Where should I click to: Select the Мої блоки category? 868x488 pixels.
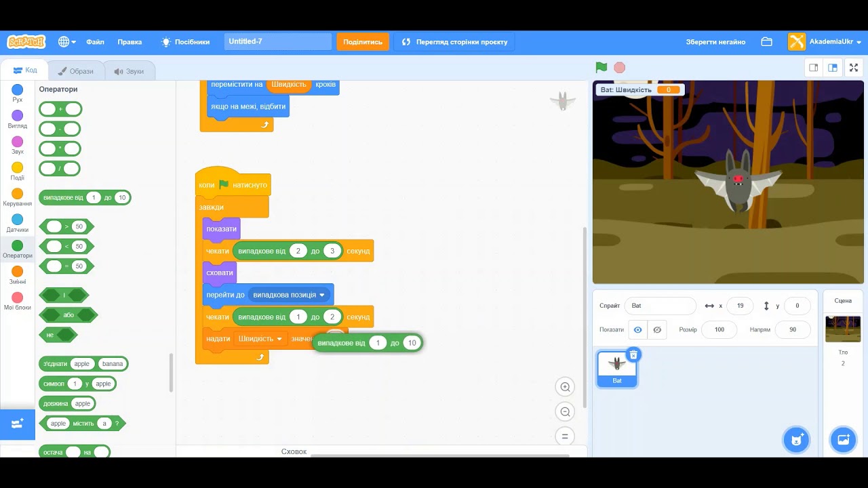point(18,302)
